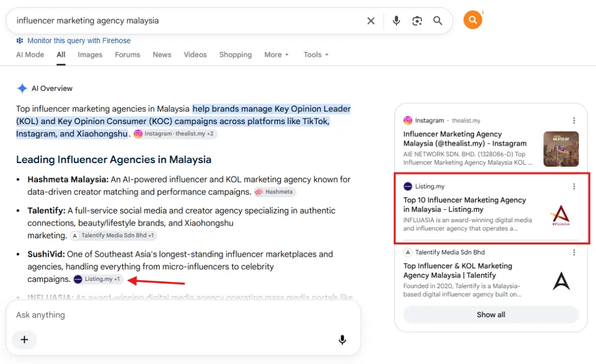Click the Hashmeta Malaysia bold text

[x=68, y=179]
